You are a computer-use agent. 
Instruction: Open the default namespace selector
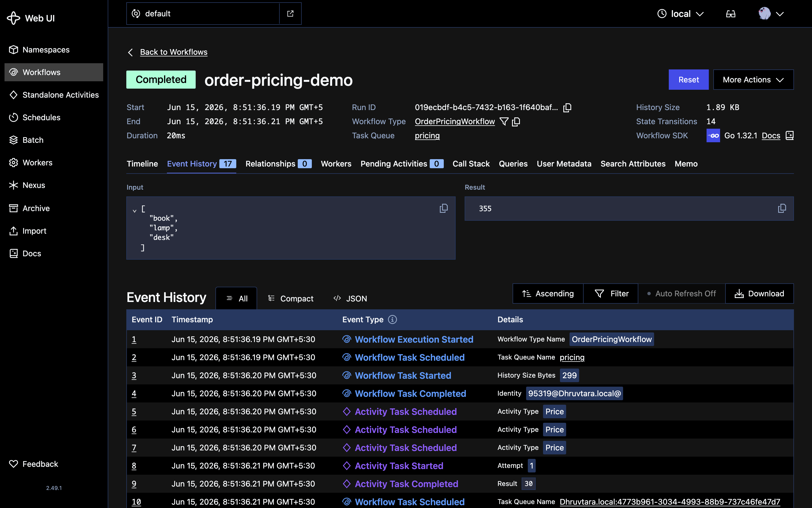click(203, 14)
